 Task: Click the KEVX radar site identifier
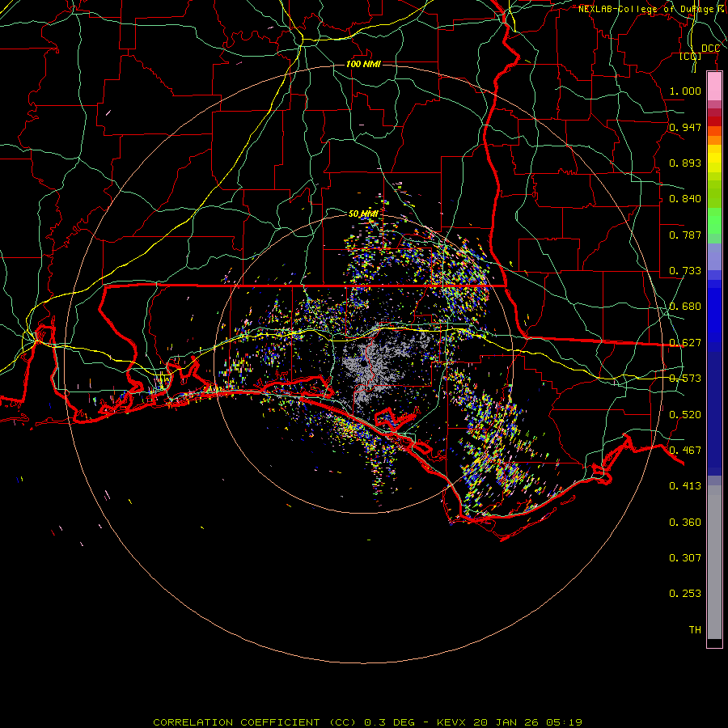(x=451, y=722)
